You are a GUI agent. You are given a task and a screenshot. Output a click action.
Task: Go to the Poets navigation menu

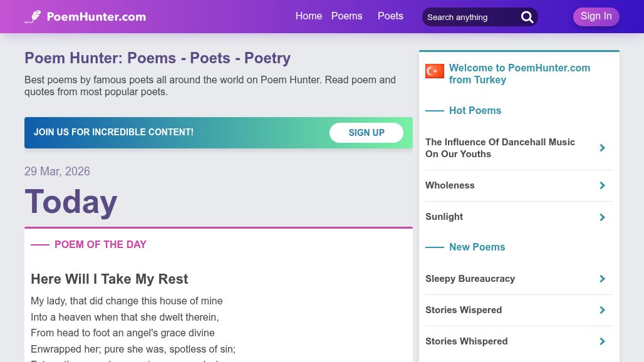(390, 16)
